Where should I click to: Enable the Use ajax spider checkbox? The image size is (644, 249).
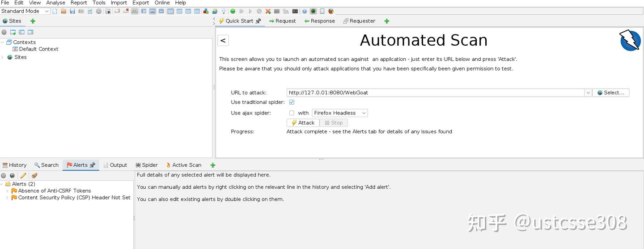[292, 113]
